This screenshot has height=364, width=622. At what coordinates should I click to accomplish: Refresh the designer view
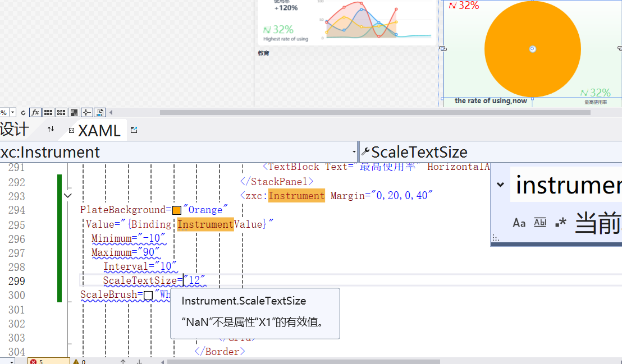[23, 113]
